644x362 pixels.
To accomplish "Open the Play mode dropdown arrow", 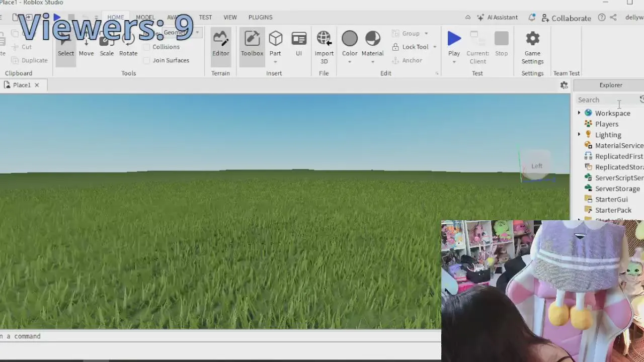I will [454, 62].
